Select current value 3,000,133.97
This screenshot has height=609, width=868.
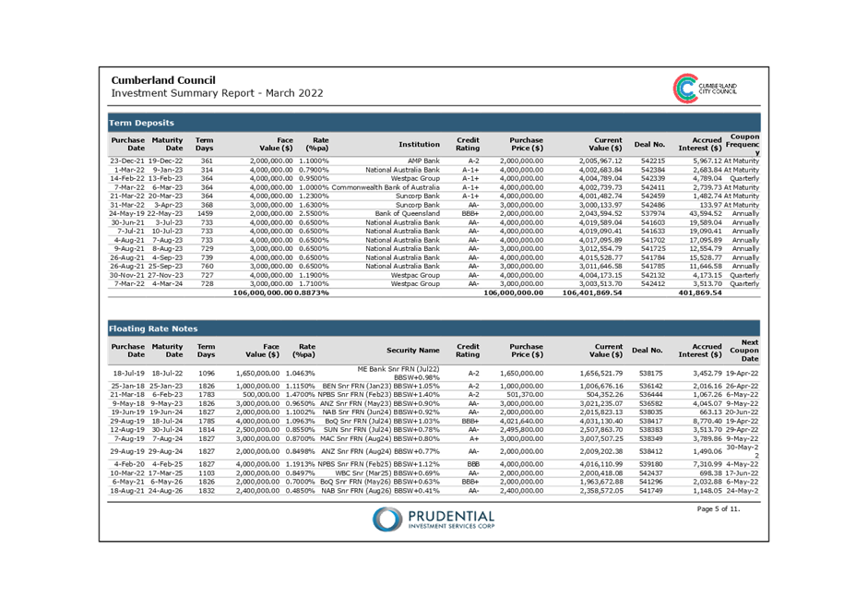[x=600, y=205]
